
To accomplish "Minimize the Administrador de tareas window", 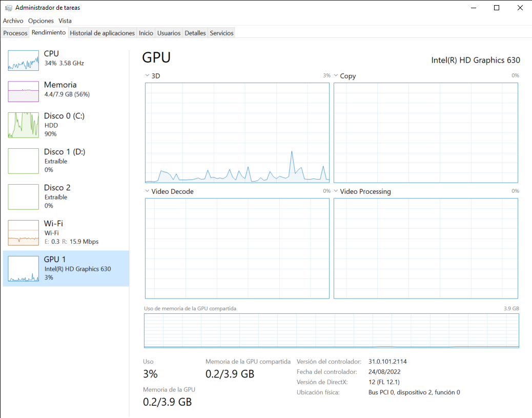I will tap(474, 8).
